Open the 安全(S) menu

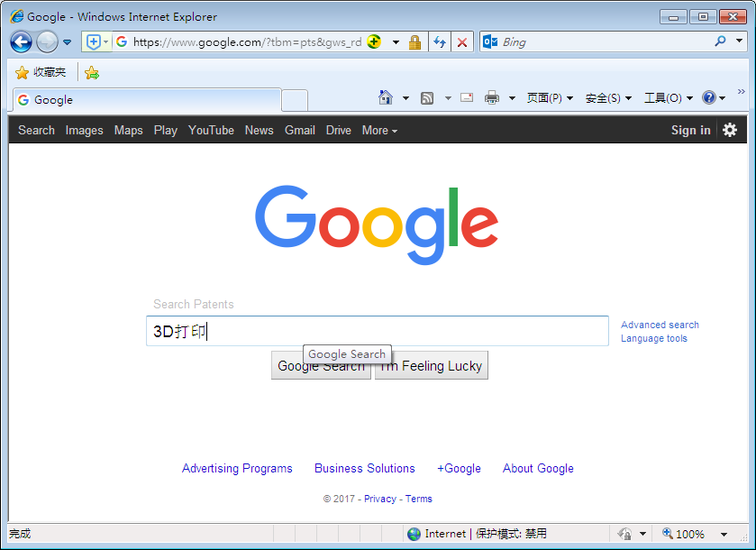tap(608, 98)
